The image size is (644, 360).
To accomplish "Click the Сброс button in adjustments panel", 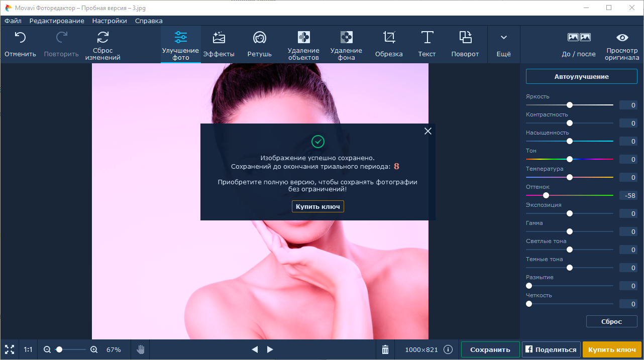I will coord(611,321).
